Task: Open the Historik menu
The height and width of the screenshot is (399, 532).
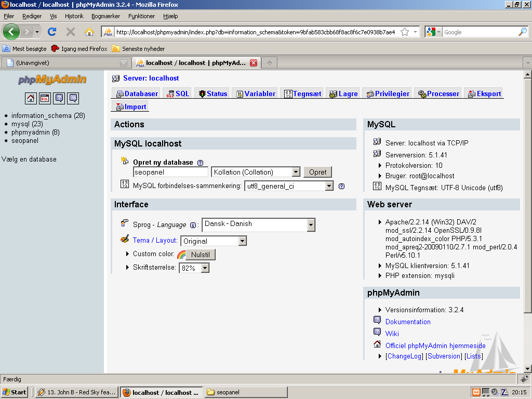Action: click(74, 16)
